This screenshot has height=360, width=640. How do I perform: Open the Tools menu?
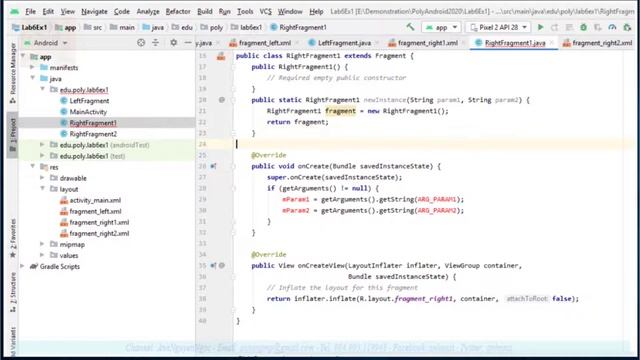click(x=245, y=11)
